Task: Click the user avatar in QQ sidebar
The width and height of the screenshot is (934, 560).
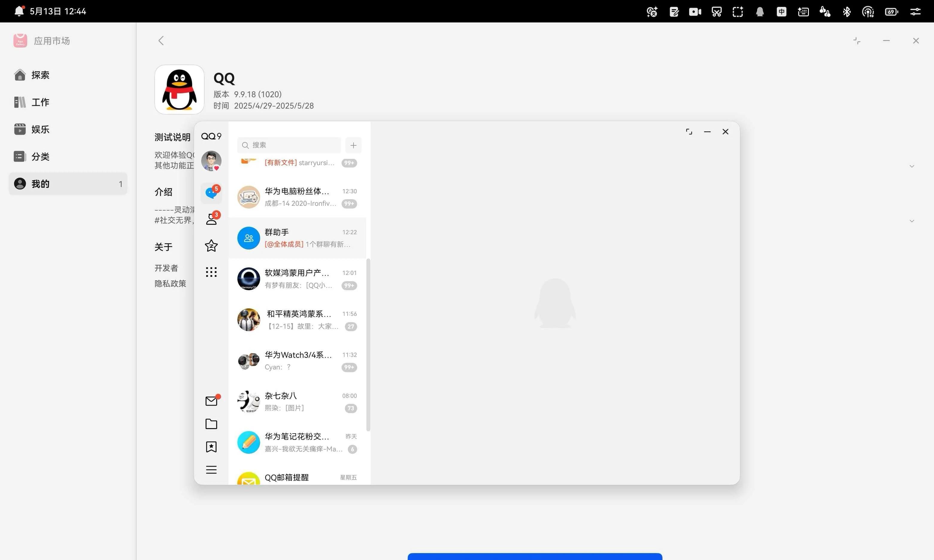Action: coord(211,161)
